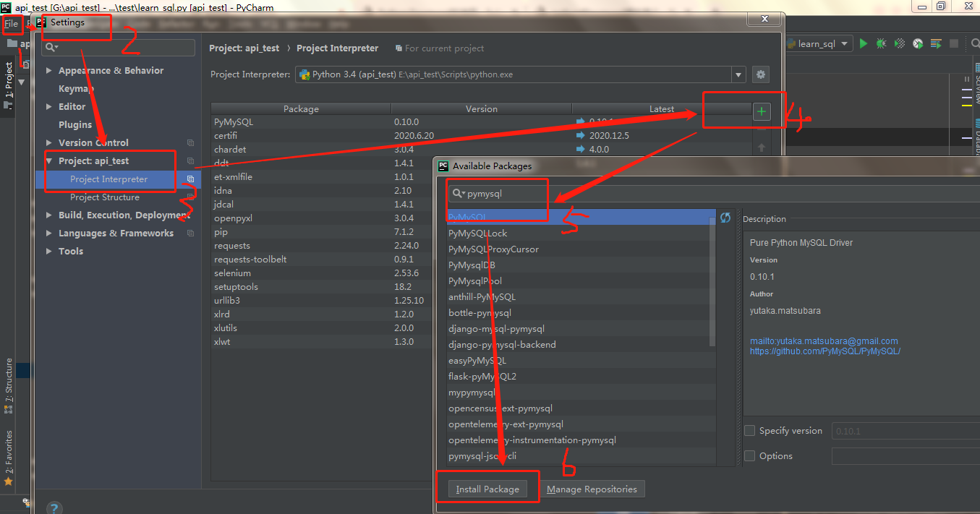Select the selenium installed package row

pyautogui.click(x=322, y=273)
